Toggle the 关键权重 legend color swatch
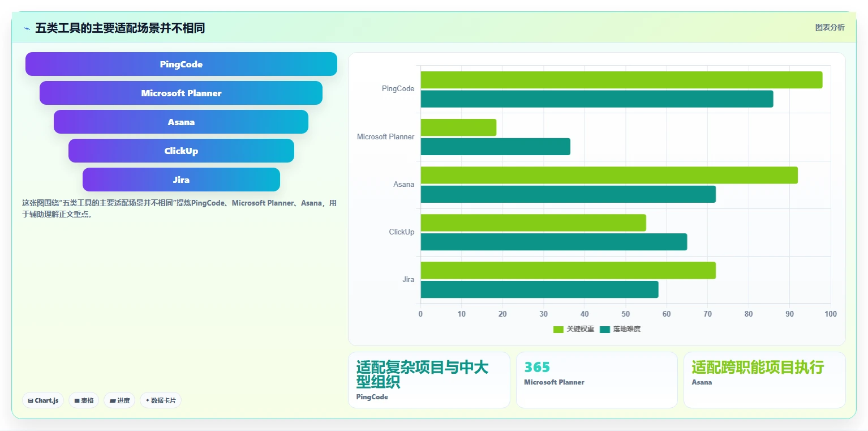 558,329
